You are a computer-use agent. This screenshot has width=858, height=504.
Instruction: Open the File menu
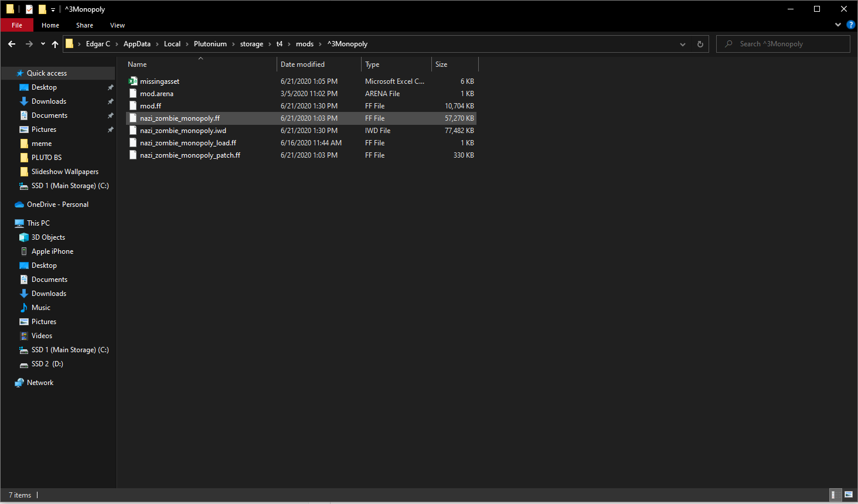point(17,25)
